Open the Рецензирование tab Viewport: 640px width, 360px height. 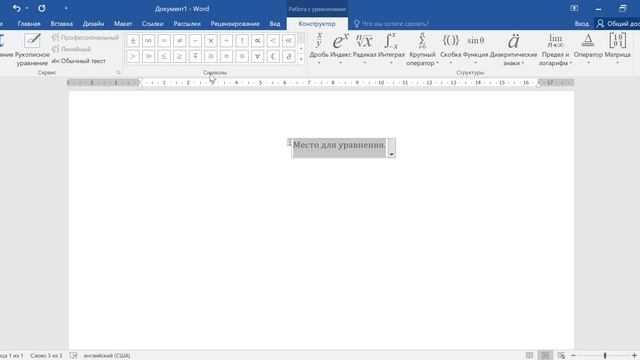pyautogui.click(x=235, y=24)
